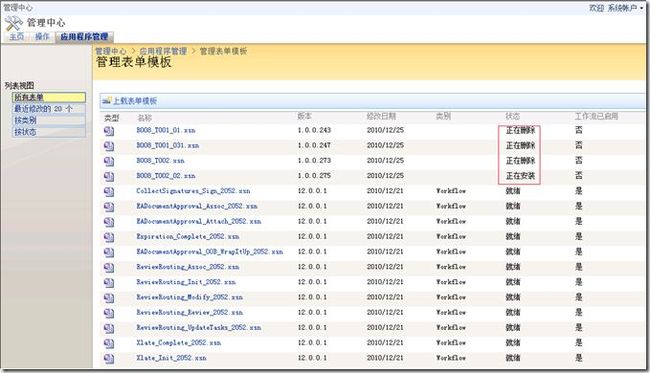Click the icon beside CollectSignatures_Sign_2052.xsn
Image resolution: width=650 pixels, height=373 pixels.
109,192
